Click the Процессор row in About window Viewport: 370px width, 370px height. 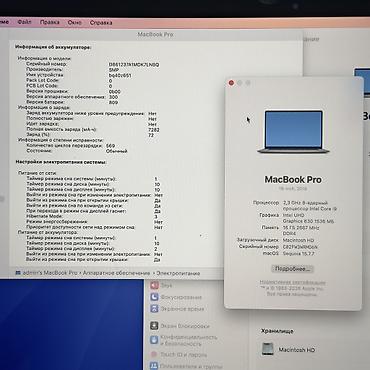(x=295, y=206)
